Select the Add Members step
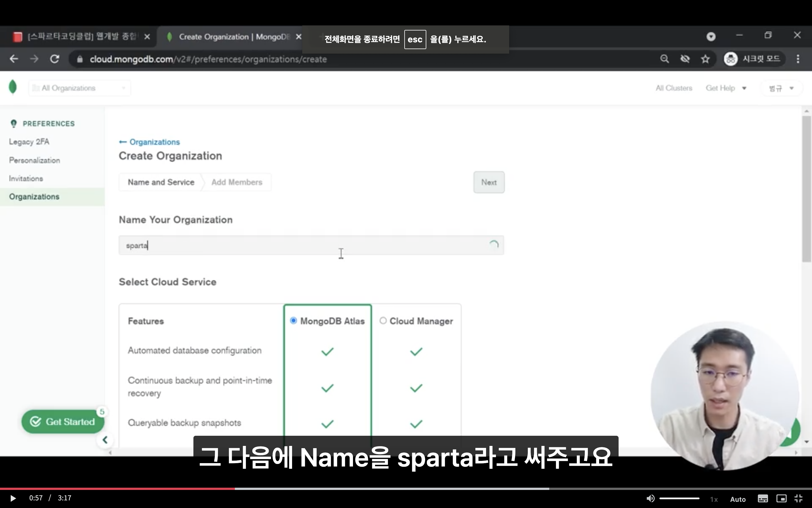 pyautogui.click(x=237, y=182)
